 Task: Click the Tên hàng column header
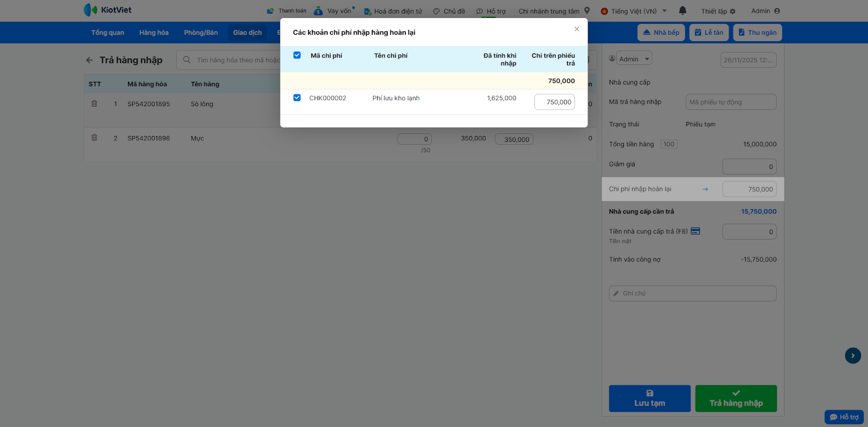tap(205, 84)
